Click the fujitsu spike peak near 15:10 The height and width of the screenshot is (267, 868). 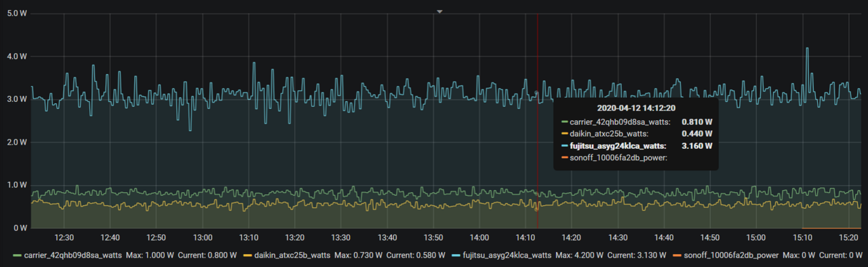coord(807,49)
